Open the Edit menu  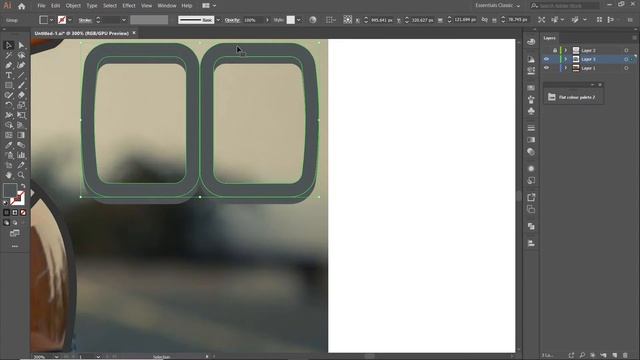tap(56, 6)
